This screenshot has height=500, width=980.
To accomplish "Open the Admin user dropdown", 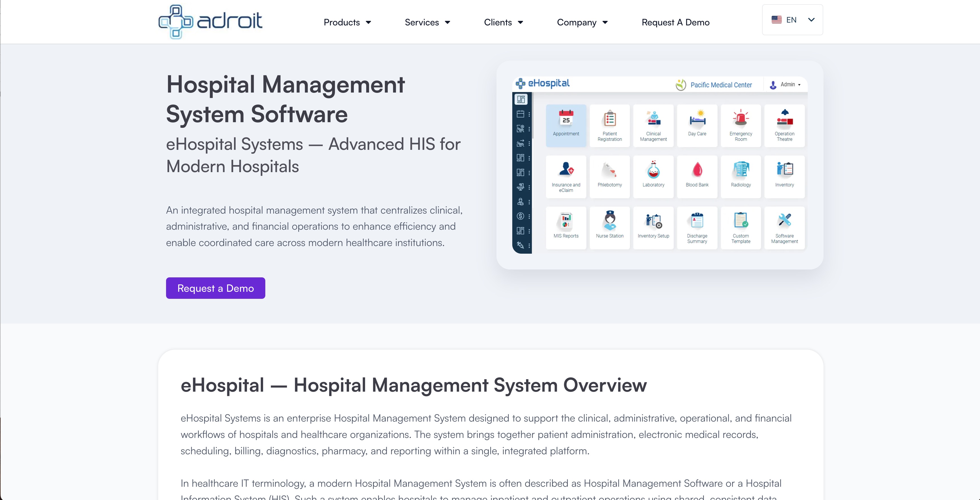I will click(x=785, y=85).
